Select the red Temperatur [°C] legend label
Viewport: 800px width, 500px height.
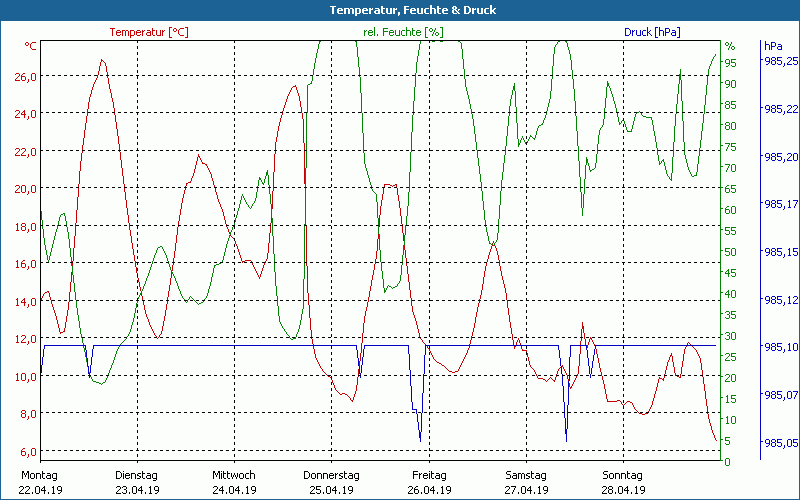(x=149, y=32)
